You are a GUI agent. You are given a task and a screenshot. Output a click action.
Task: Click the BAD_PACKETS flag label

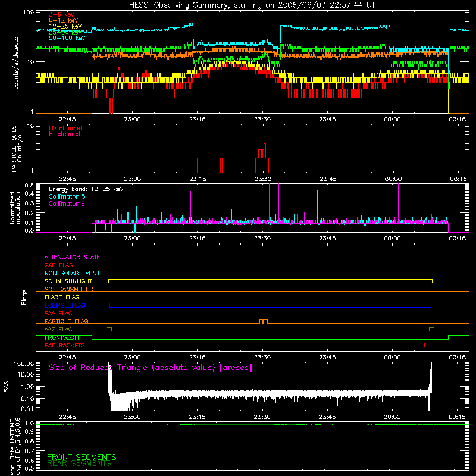point(65,345)
